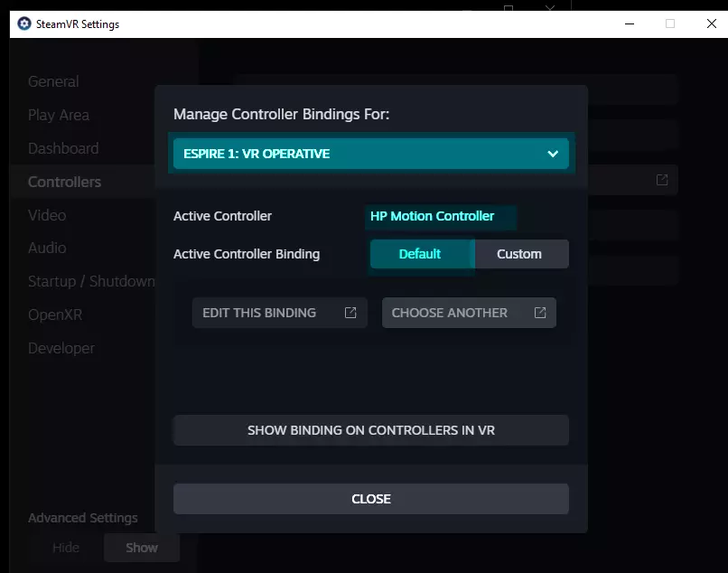Open the ESPIRE 1: VR OPERATIVE combo box
728x573 pixels.
tap(370, 154)
